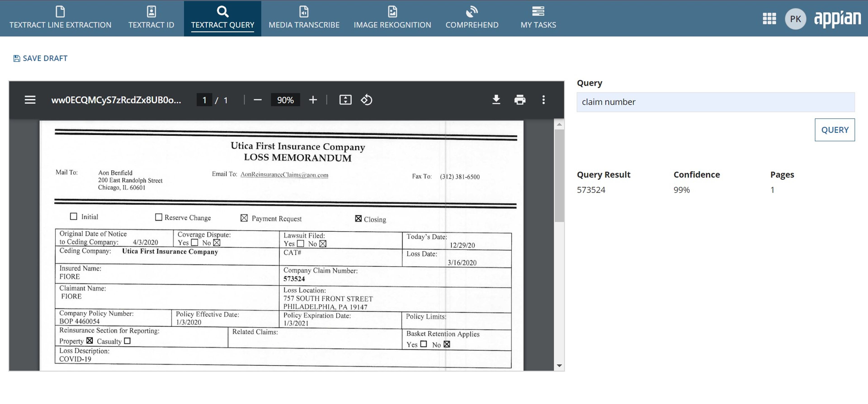Check Coverage Dispute Yes box

click(194, 242)
